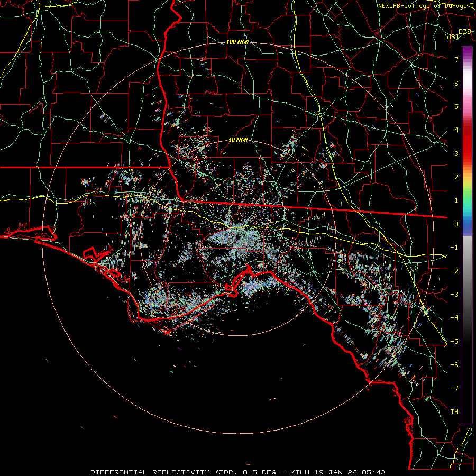The image size is (476, 476).
Task: Select the "-2" value on the color scale
Action: (x=454, y=271)
